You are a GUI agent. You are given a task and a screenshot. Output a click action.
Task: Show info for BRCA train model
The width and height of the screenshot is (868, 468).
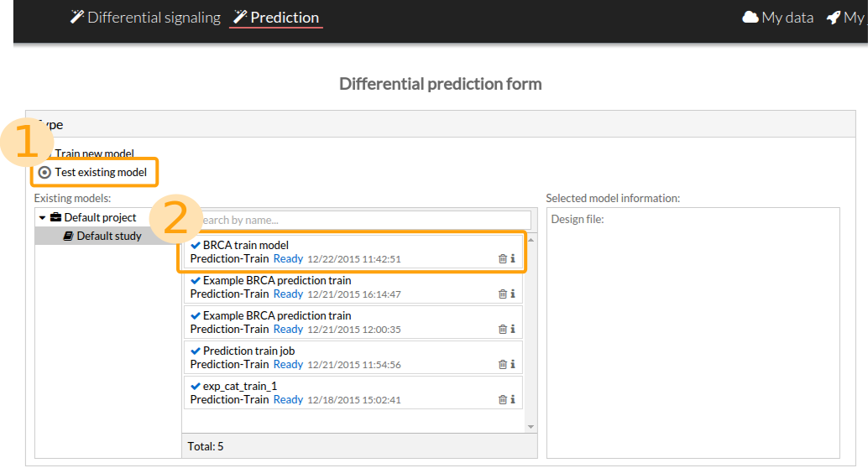512,259
